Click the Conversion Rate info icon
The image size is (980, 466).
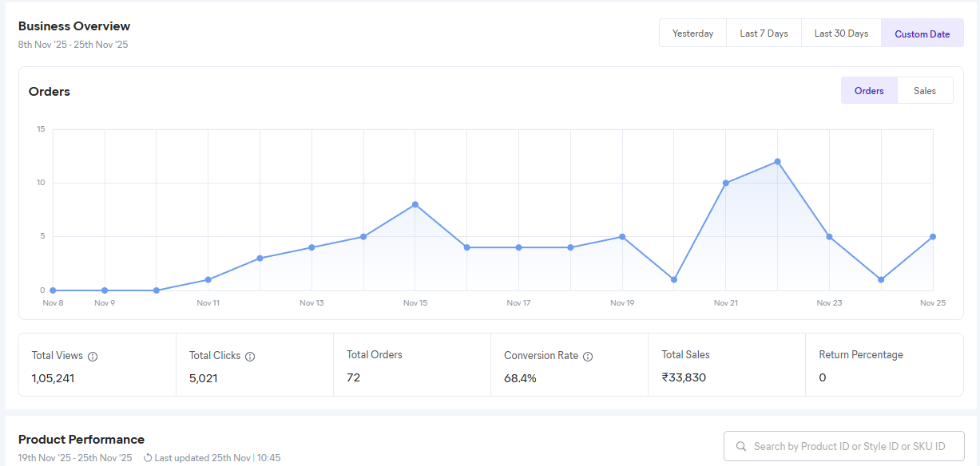tap(588, 357)
